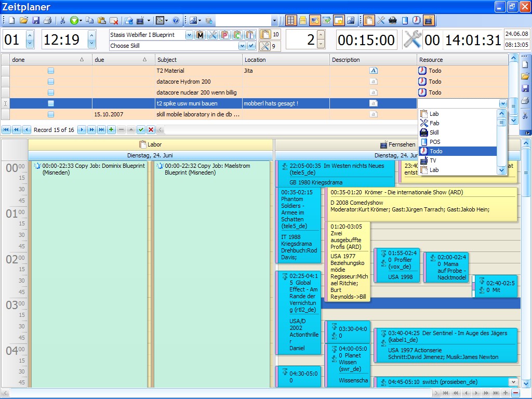Expand the Stasis Webifier I Blueprint dropdown
Image resolution: width=532 pixels, height=399 pixels.
coord(189,35)
